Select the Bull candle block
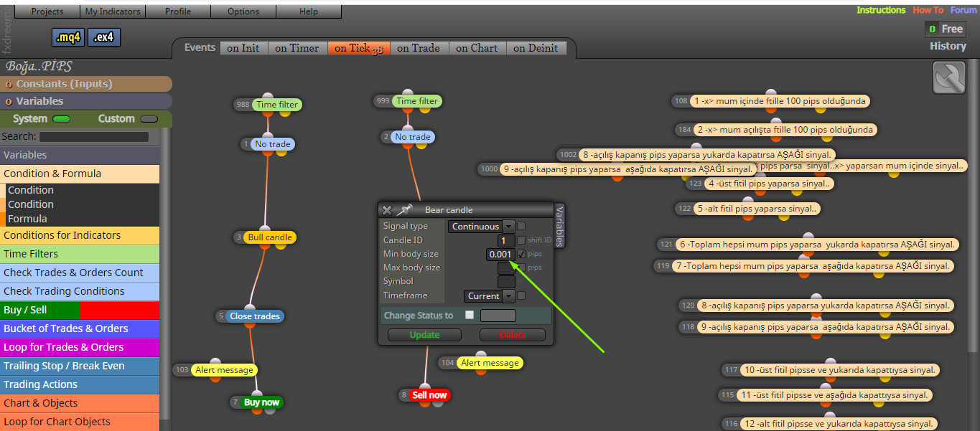The image size is (980, 431). 270,237
